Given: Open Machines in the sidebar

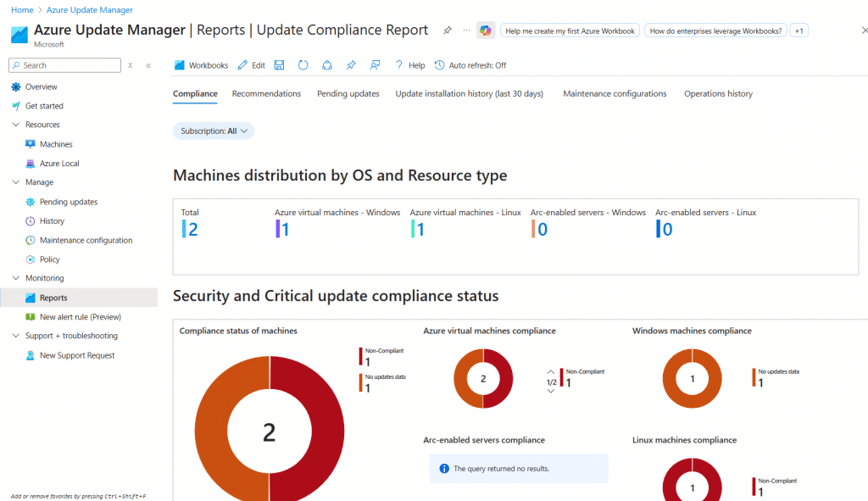Looking at the screenshot, I should click(56, 144).
